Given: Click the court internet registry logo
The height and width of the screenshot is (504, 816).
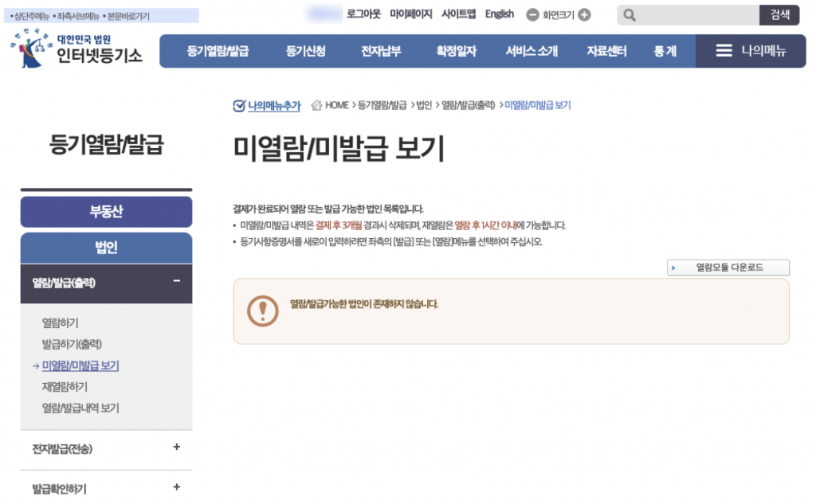Looking at the screenshot, I should pyautogui.click(x=76, y=49).
